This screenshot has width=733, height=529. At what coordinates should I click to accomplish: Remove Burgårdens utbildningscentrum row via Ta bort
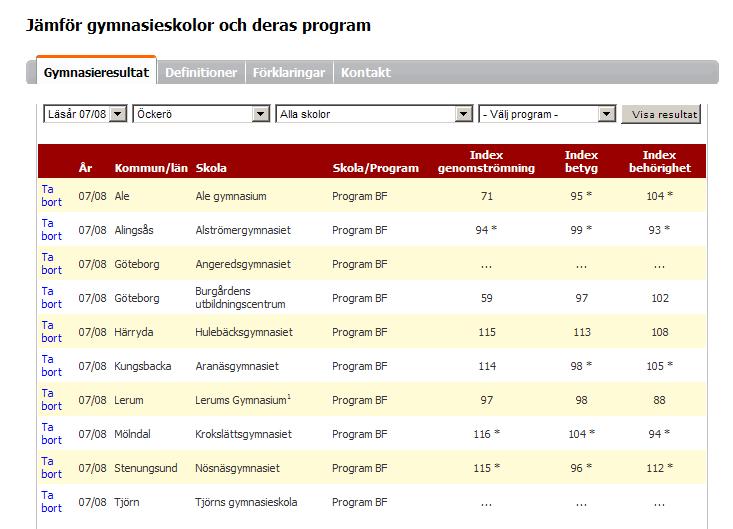click(51, 298)
